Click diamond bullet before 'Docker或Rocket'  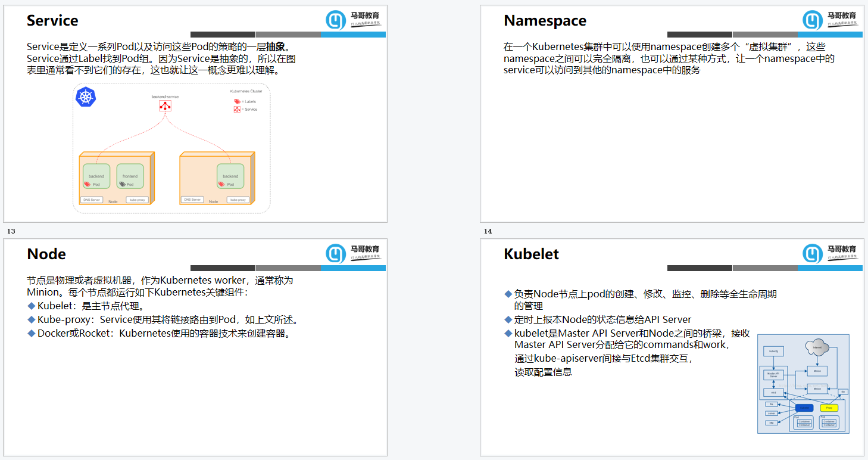32,332
